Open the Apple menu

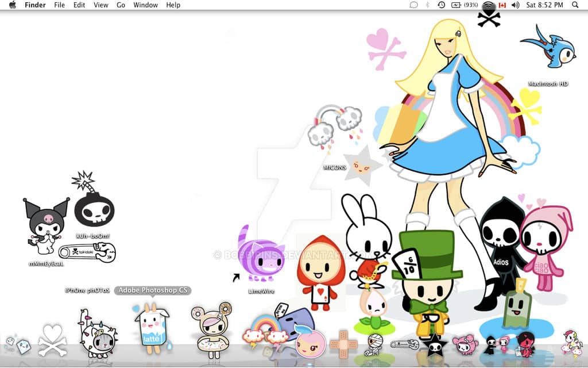pyautogui.click(x=13, y=5)
